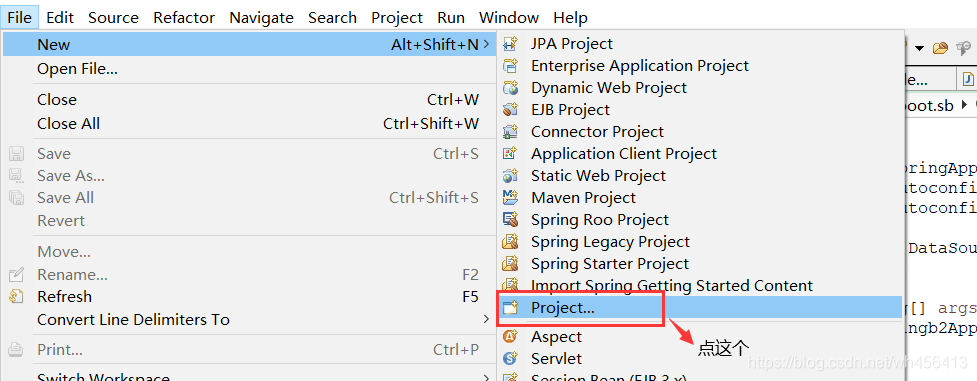Open the Window menu
Image resolution: width=977 pixels, height=381 pixels.
tap(509, 17)
